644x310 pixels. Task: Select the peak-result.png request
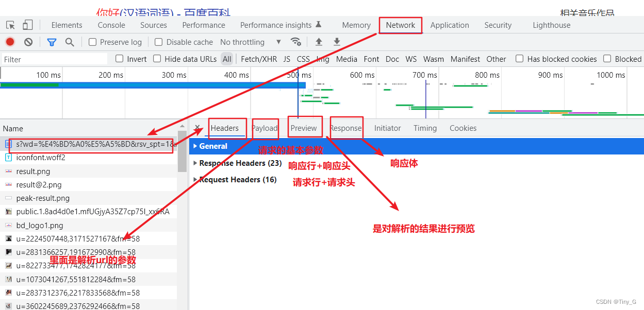89,198
